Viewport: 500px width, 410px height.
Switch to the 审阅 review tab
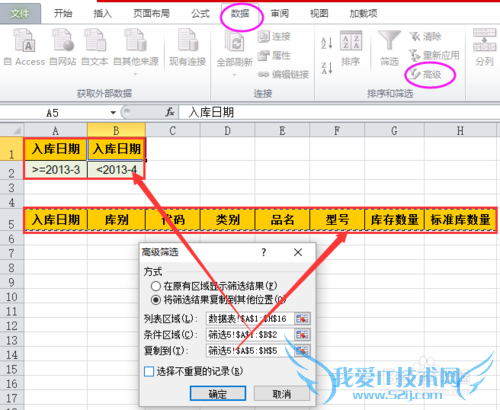pos(279,13)
